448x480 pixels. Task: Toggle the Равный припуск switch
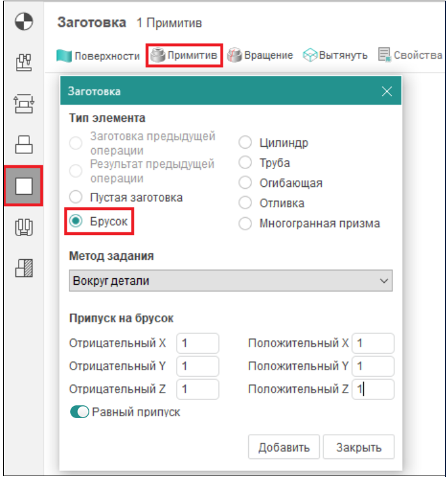click(x=80, y=412)
